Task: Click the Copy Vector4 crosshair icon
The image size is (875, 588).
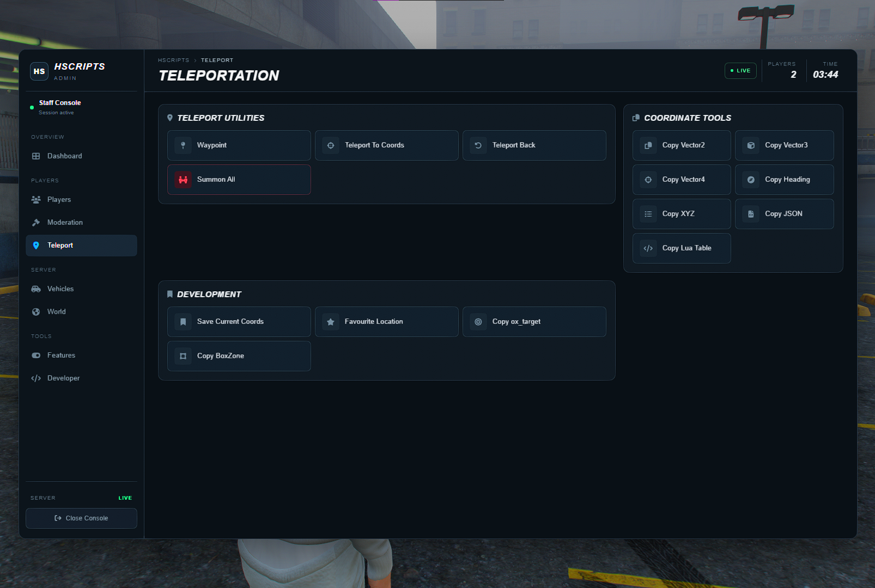Action: coord(648,180)
